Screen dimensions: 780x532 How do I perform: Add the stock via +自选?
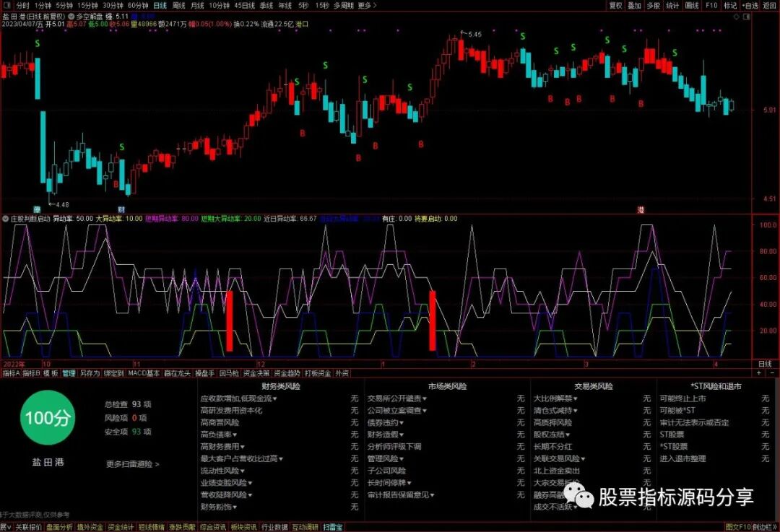click(750, 6)
